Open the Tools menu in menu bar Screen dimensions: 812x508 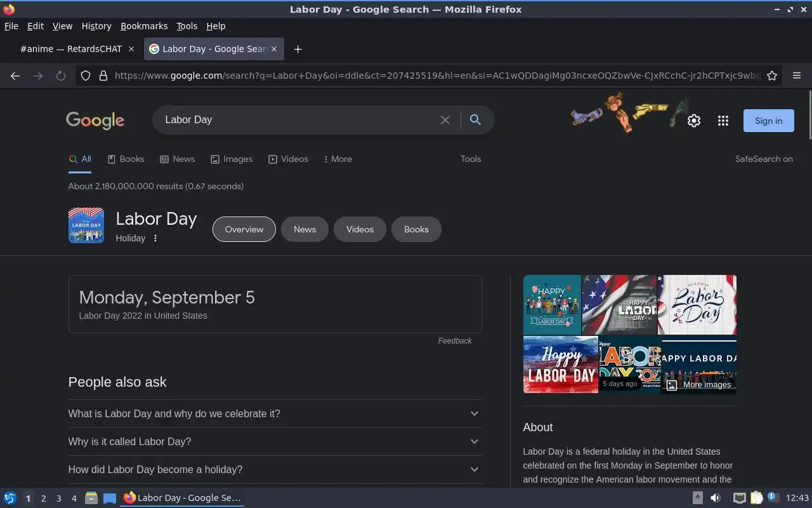coord(187,26)
